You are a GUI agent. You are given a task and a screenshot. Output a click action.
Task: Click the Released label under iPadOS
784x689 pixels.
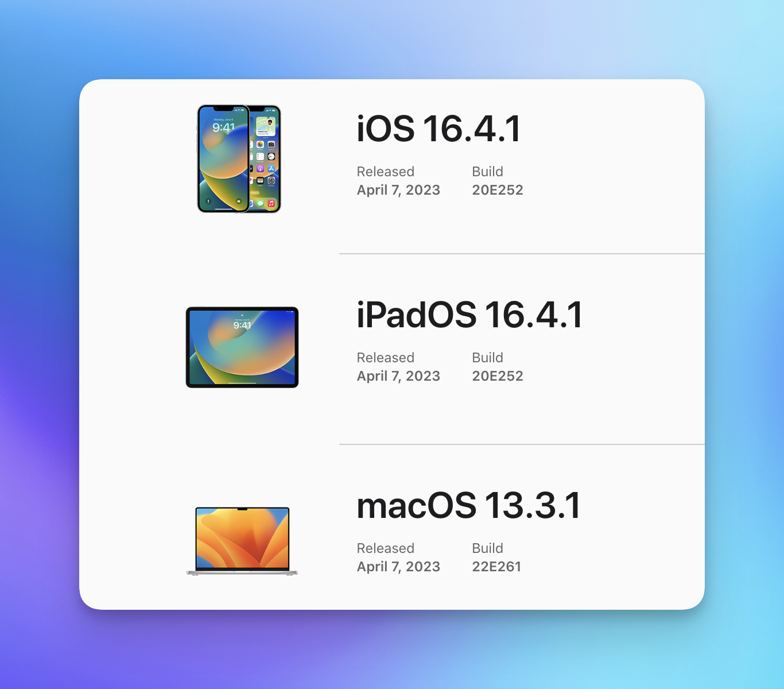click(x=385, y=357)
